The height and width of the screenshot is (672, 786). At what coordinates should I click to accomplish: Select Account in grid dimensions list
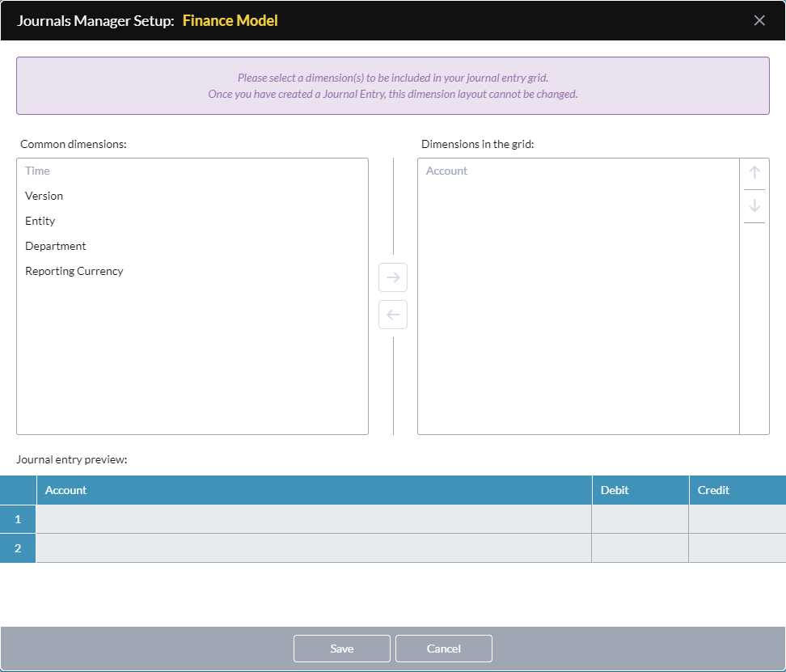[x=578, y=171]
